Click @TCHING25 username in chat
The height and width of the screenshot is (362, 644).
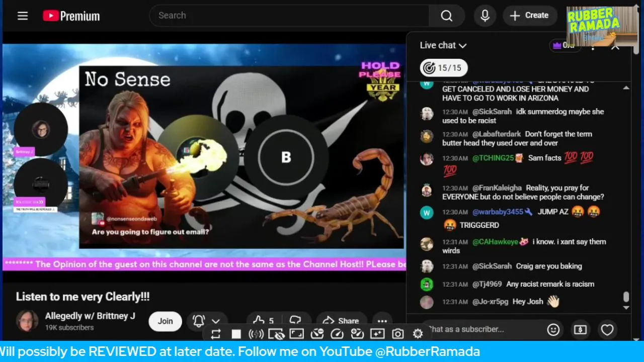[493, 158]
